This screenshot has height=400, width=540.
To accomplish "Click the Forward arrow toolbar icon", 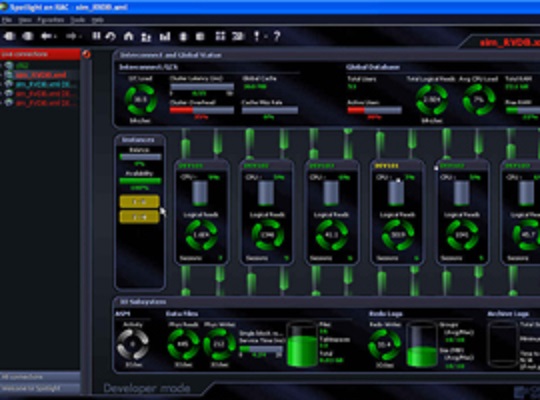I will click(71, 36).
